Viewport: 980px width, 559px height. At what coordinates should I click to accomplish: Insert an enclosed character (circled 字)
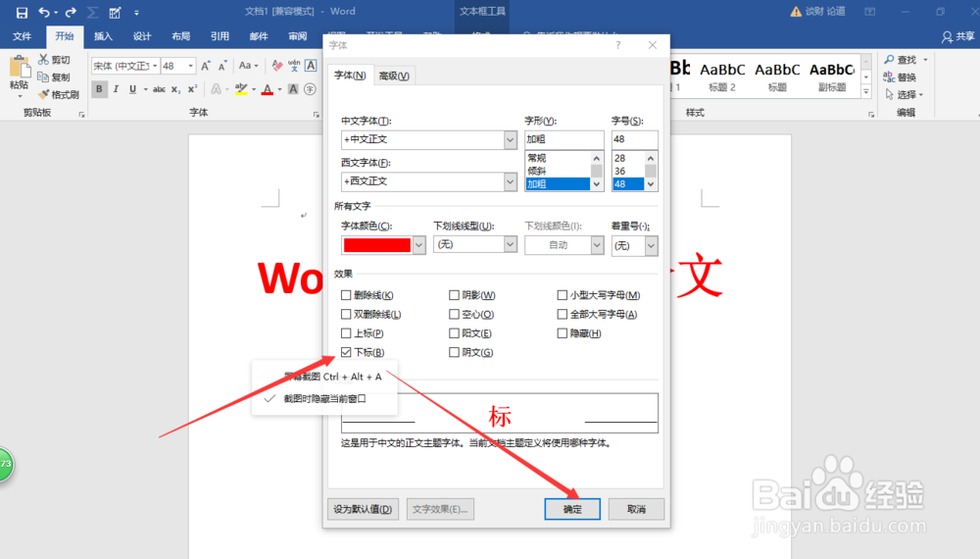(x=310, y=89)
